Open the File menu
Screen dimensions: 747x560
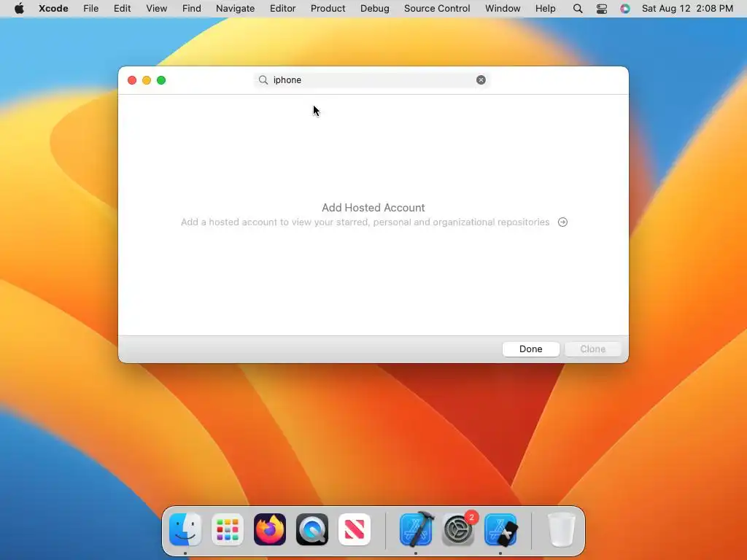click(x=90, y=9)
